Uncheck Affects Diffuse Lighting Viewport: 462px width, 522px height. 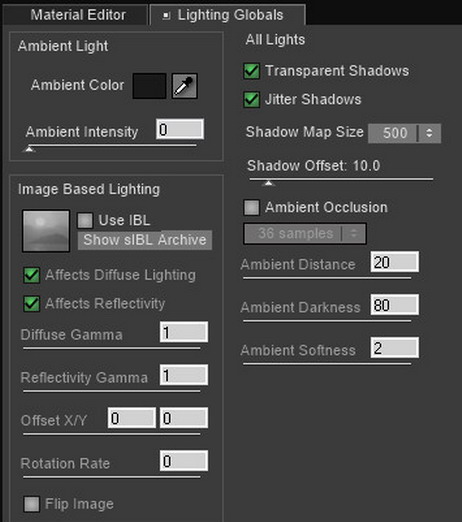[x=32, y=275]
